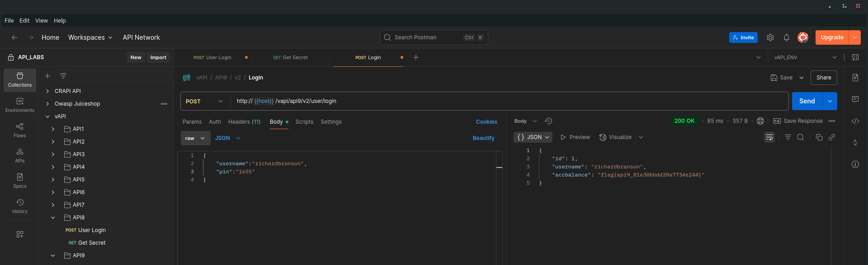Viewport: 868px width, 265px height.
Task: Open the Send options arrow dropdown
Action: tap(830, 101)
